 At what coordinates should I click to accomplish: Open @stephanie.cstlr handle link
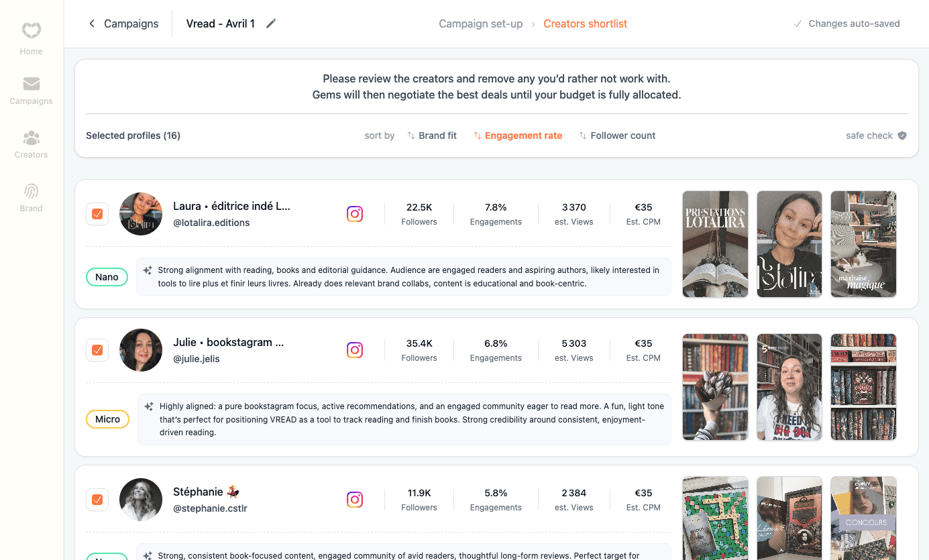210,508
